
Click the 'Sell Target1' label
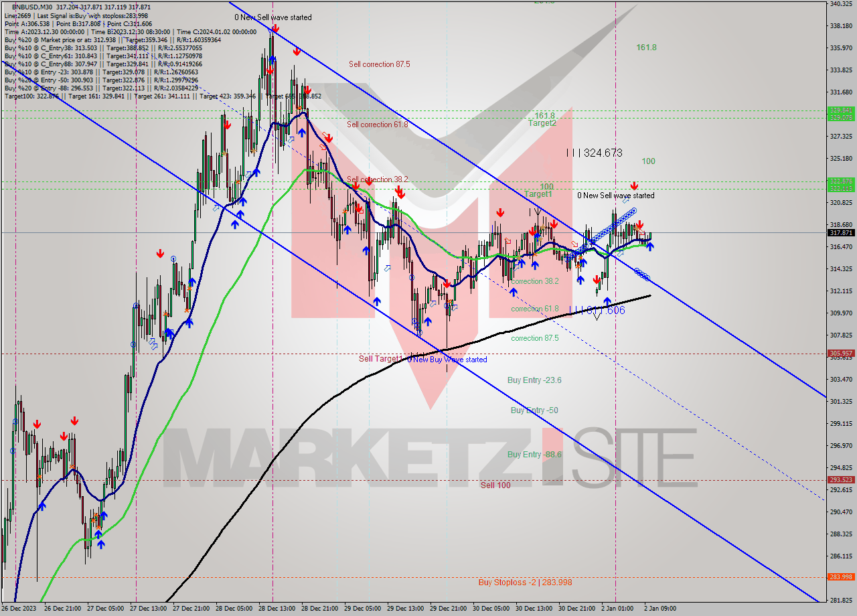pyautogui.click(x=380, y=359)
